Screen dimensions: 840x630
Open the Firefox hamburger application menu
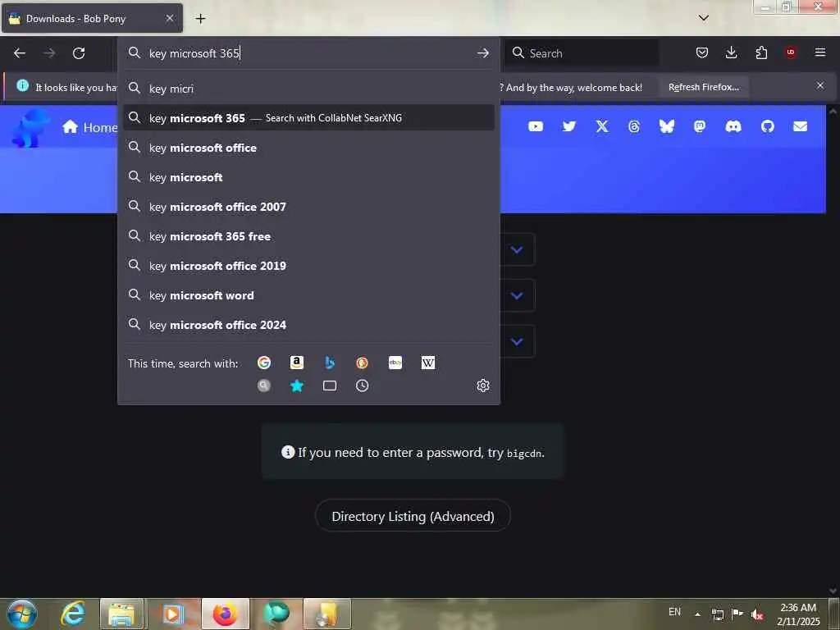pos(820,52)
